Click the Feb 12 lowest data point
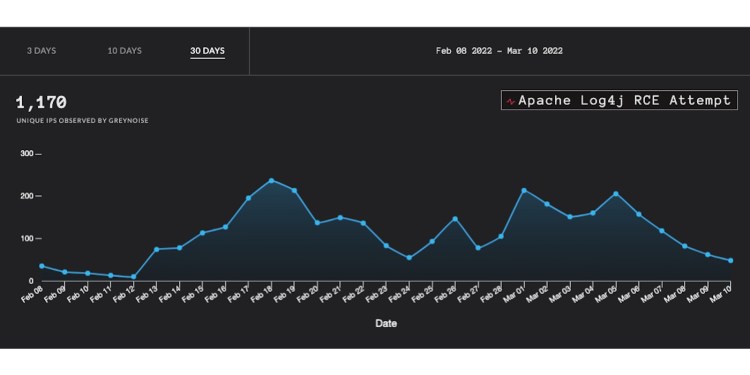This screenshot has height=375, width=750. (x=133, y=277)
